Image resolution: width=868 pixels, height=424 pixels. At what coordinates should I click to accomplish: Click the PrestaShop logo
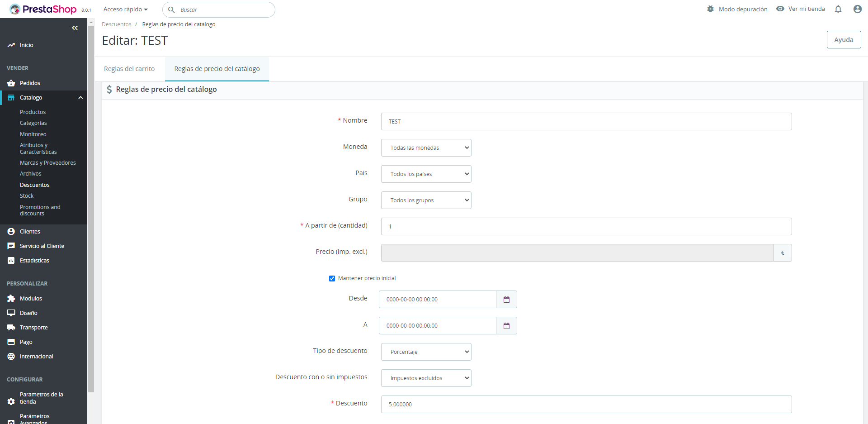click(43, 9)
